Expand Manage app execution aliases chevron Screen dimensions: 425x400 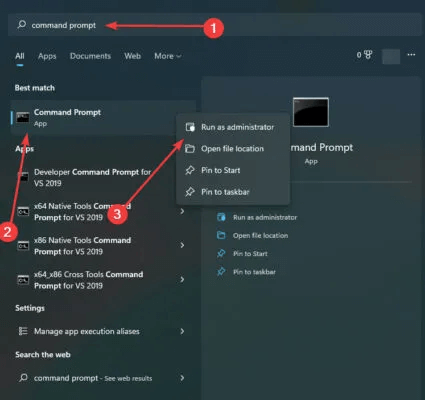click(x=182, y=331)
